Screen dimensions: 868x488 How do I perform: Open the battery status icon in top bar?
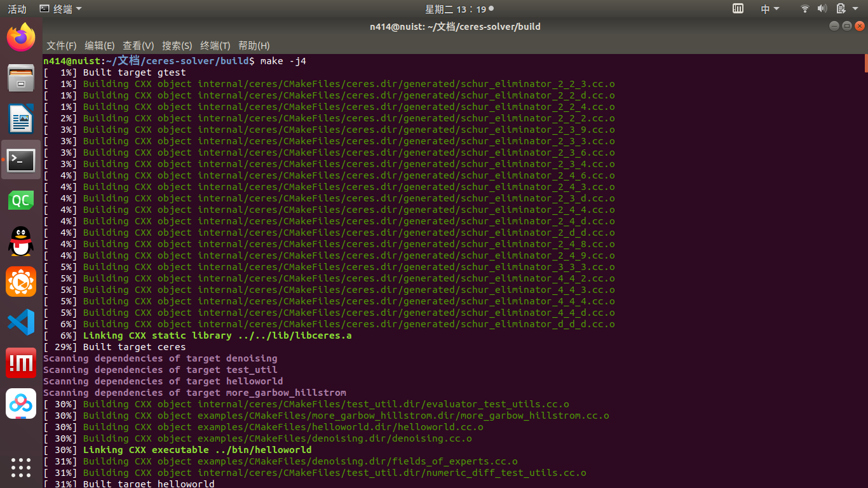pos(841,9)
